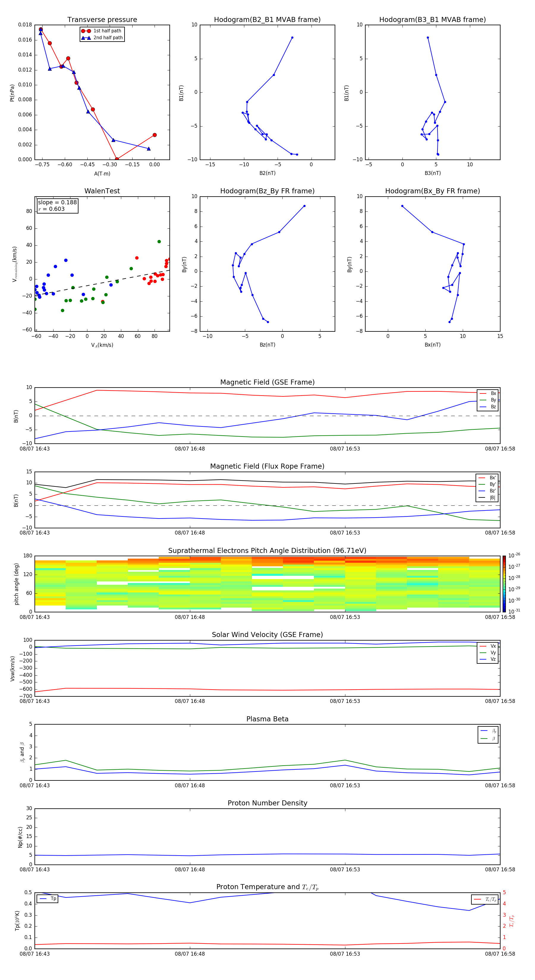Click the 'V_A(km/s)' x-axis label
Screen dimensions: 535x980
click(102, 345)
